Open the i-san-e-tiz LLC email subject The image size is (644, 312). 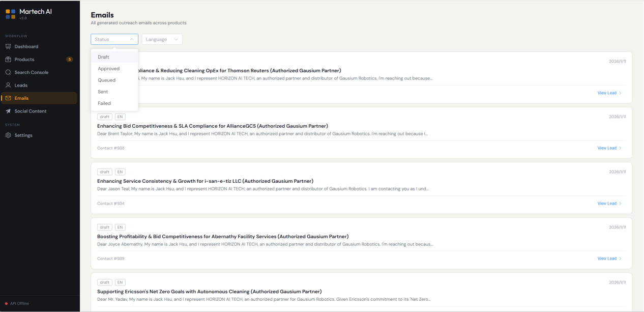(205, 181)
